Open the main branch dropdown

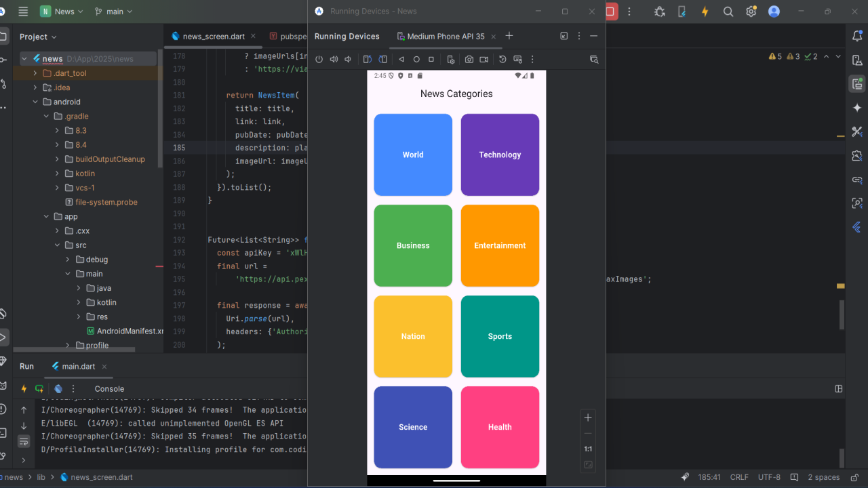113,12
